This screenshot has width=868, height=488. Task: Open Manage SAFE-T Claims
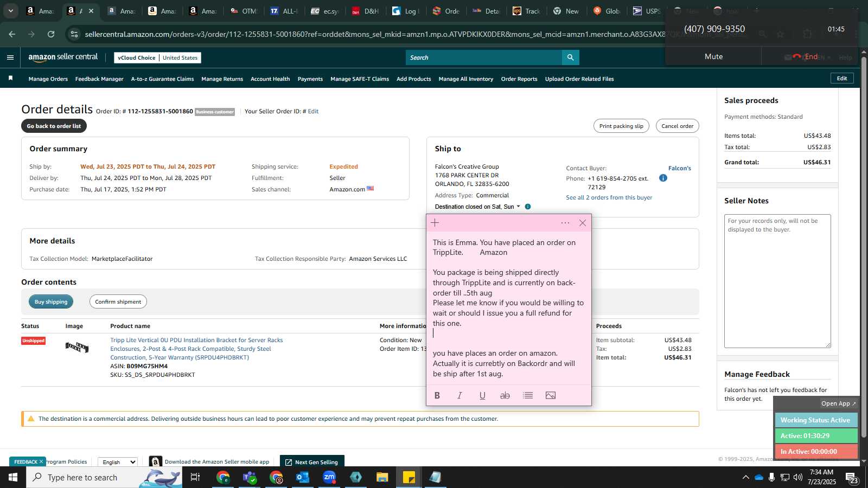coord(360,79)
